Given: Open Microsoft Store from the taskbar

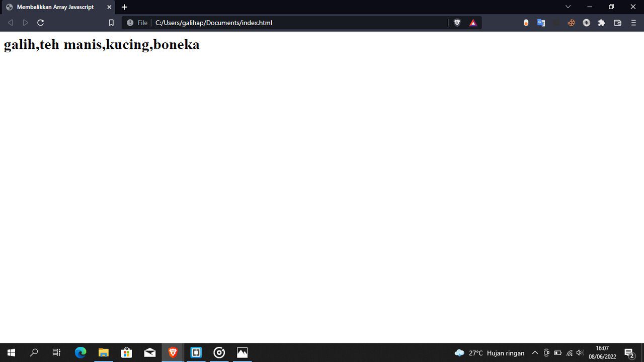Looking at the screenshot, I should pos(127,352).
